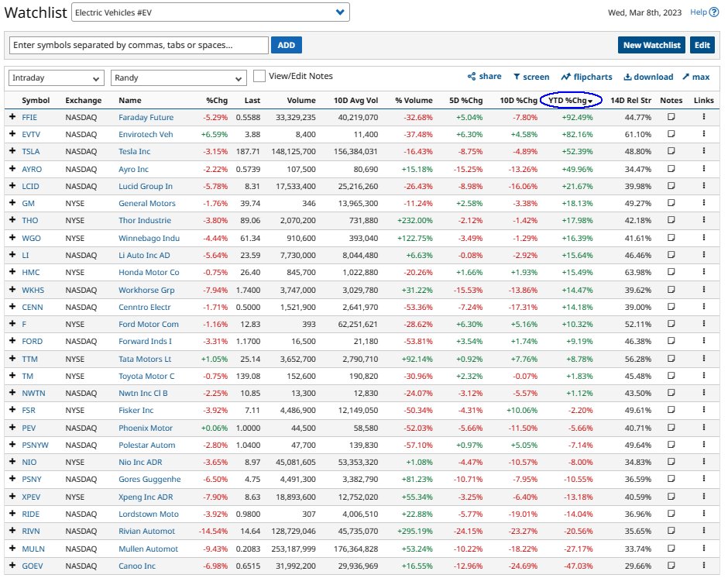728x585 pixels.
Task: Open Canoo Inc name link
Action: [x=137, y=566]
